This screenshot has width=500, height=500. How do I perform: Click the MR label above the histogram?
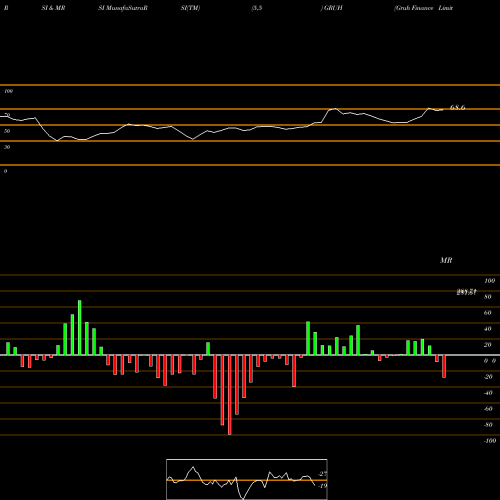[446, 260]
